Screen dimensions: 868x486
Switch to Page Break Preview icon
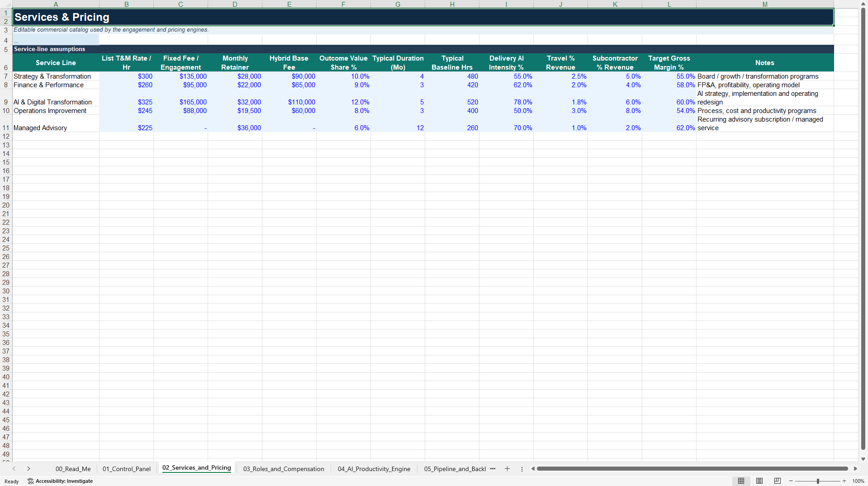778,481
